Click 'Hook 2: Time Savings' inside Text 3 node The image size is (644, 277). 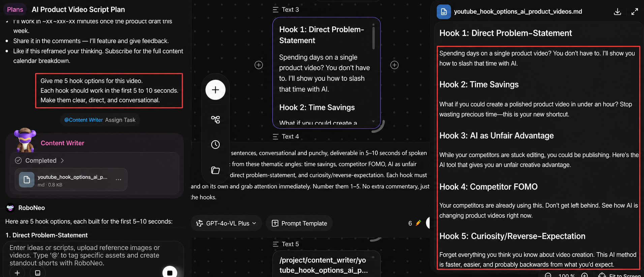[x=317, y=107]
